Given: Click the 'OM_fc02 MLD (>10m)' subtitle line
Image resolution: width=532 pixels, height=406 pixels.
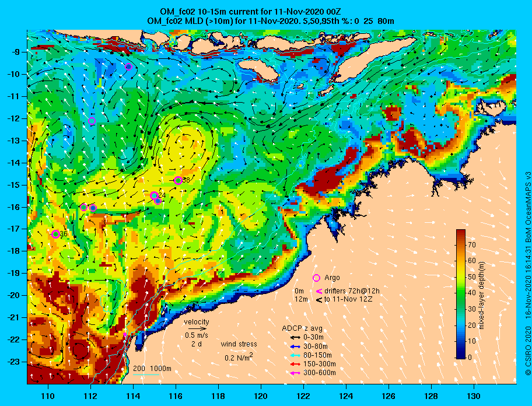Looking at the screenshot, I should (x=271, y=21).
